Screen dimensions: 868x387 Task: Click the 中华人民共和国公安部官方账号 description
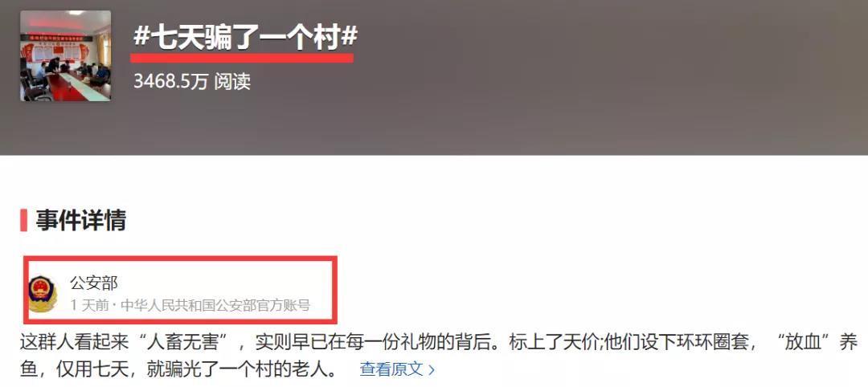(x=215, y=305)
